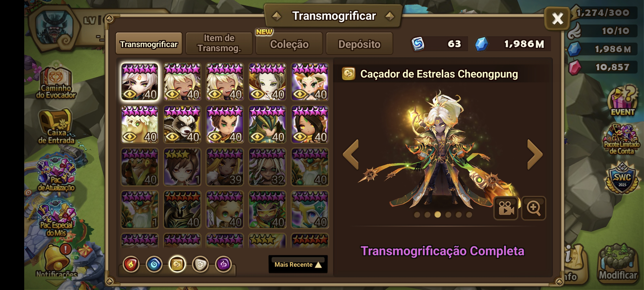Screen dimensions: 644x290
Task: Select the fire element filter icon
Action: pos(131,264)
